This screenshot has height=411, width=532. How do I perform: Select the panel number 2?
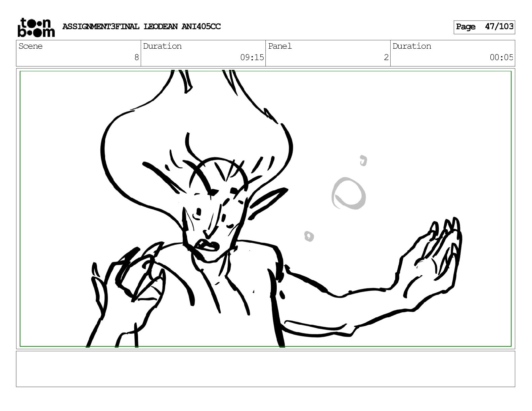386,57
